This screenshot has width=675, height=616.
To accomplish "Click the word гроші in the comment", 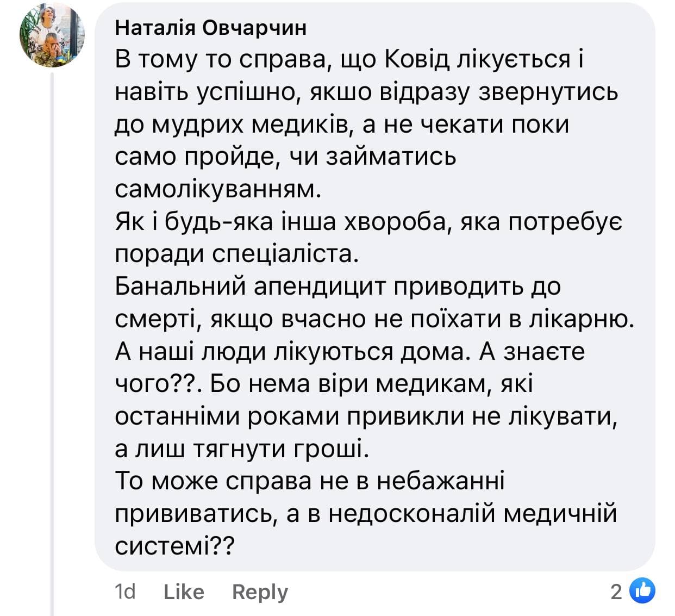I will point(328,449).
